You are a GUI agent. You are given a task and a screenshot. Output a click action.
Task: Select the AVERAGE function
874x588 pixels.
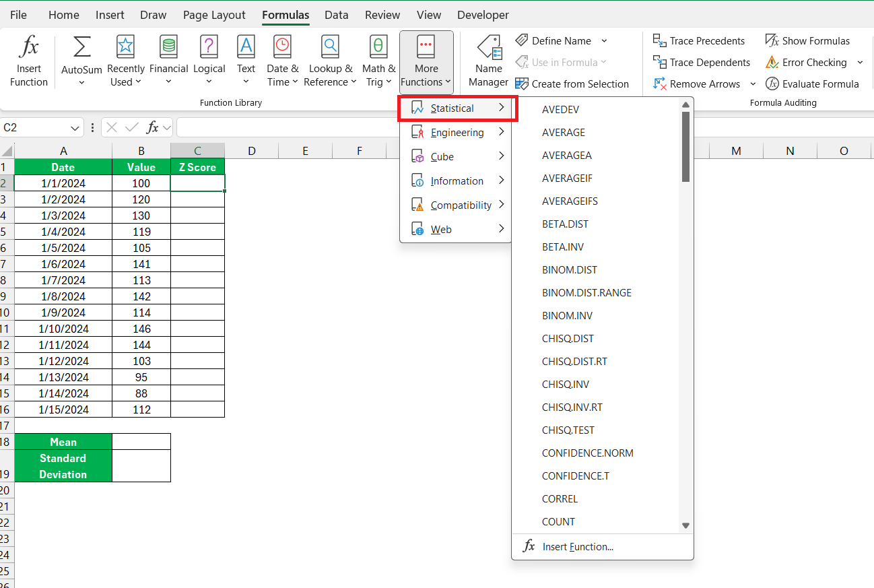pos(564,133)
